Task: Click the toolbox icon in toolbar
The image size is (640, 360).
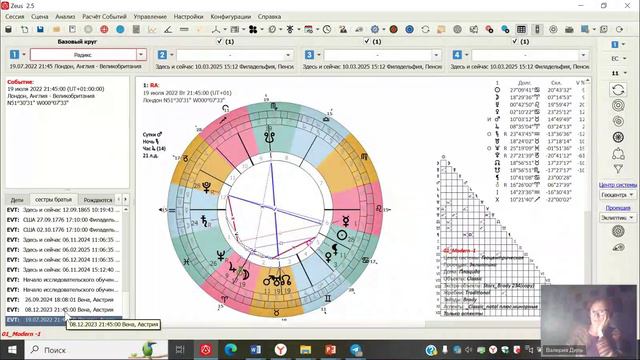Action: point(569,29)
